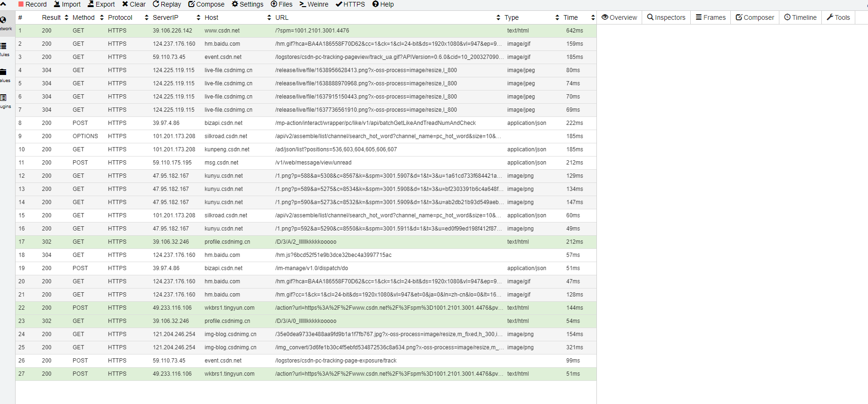Screen dimensions: 868x404
Task: Switch to the Timeline tab
Action: (800, 17)
